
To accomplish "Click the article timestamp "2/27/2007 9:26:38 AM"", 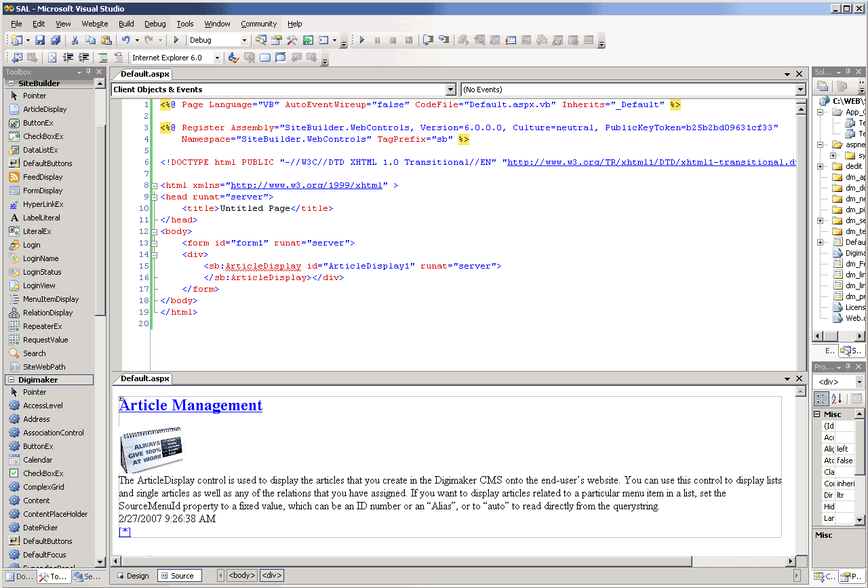I will tap(167, 519).
